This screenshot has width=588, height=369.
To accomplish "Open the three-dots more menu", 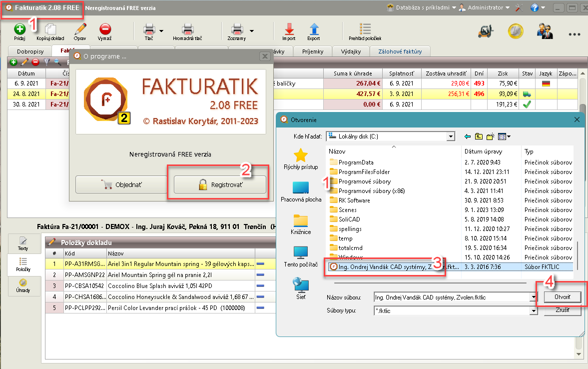I will [574, 34].
